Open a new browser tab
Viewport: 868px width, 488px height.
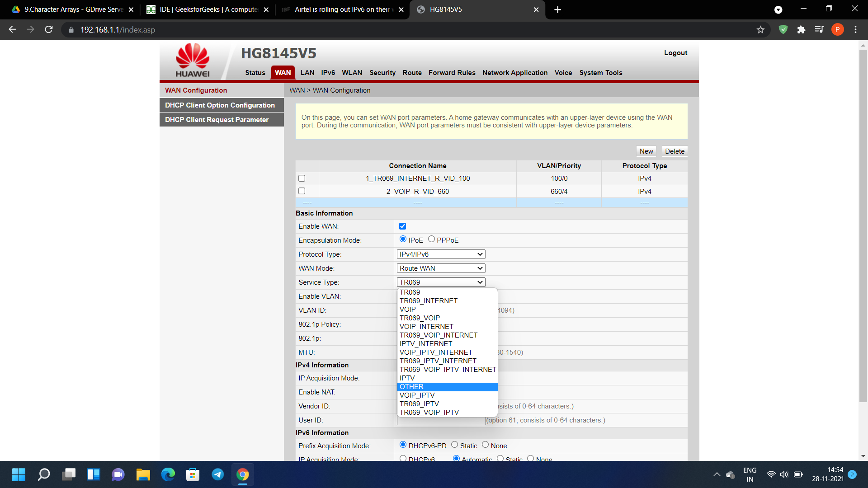(557, 9)
